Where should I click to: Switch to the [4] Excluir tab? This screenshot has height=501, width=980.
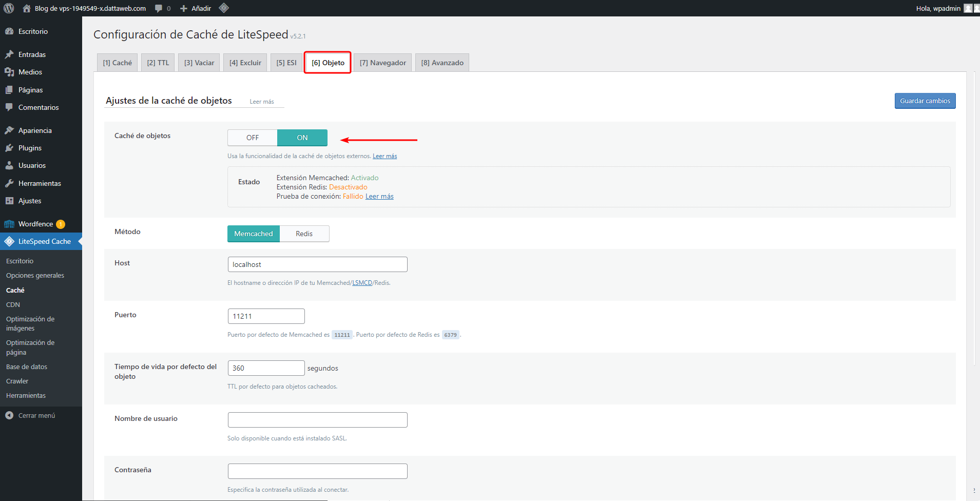(245, 63)
